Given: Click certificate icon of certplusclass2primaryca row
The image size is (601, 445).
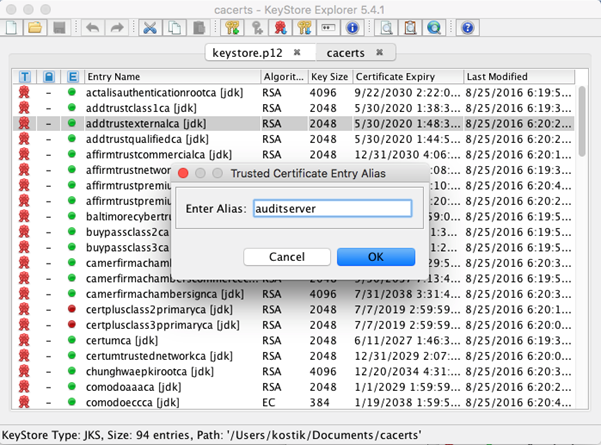Looking at the screenshot, I should click(24, 309).
